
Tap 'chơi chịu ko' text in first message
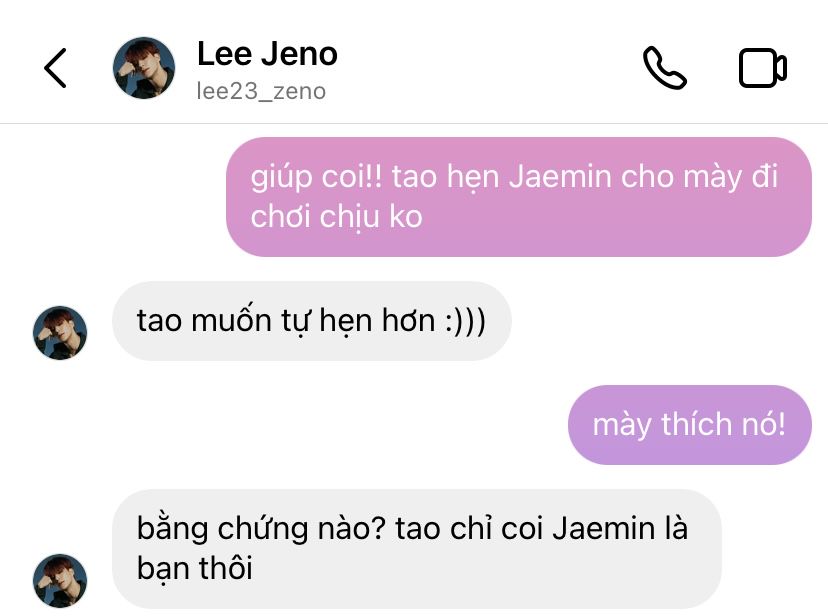tap(336, 217)
